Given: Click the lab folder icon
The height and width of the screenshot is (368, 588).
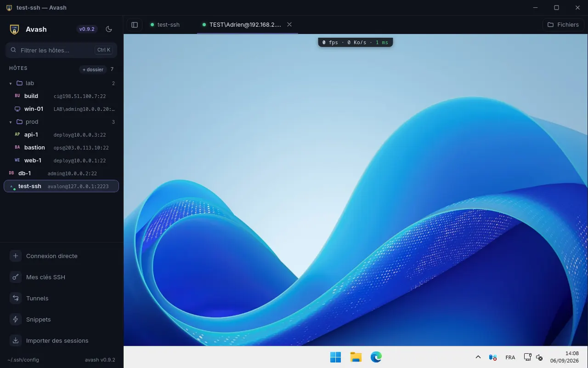Looking at the screenshot, I should tap(19, 83).
